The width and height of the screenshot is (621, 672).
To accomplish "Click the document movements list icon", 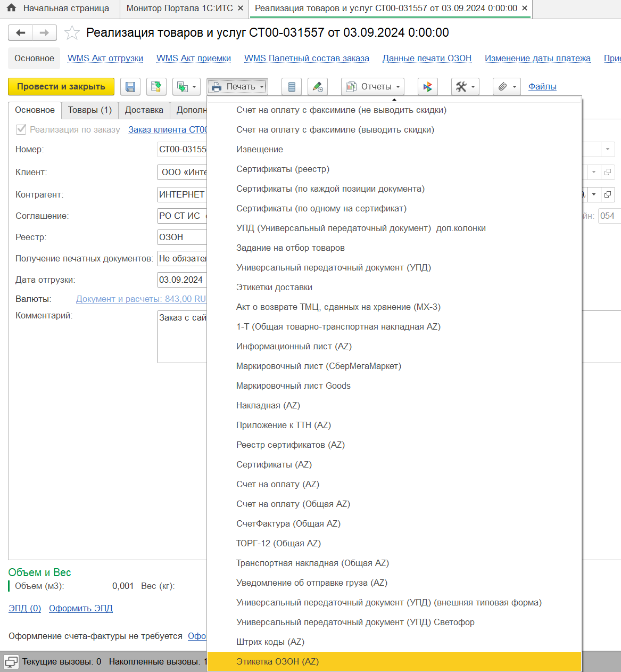I will [x=292, y=87].
